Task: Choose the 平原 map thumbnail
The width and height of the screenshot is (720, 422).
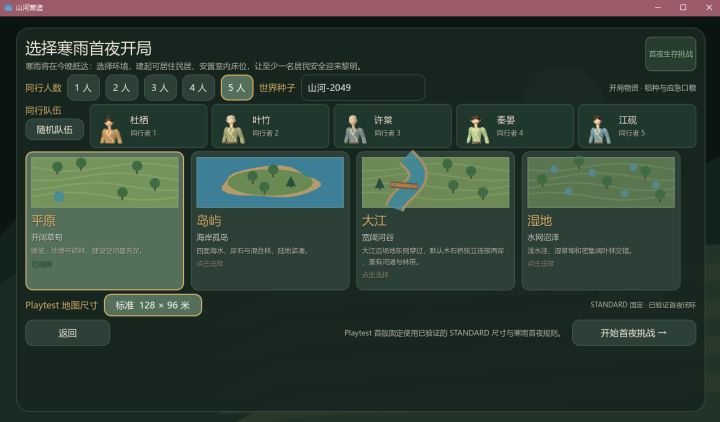Action: coord(105,182)
